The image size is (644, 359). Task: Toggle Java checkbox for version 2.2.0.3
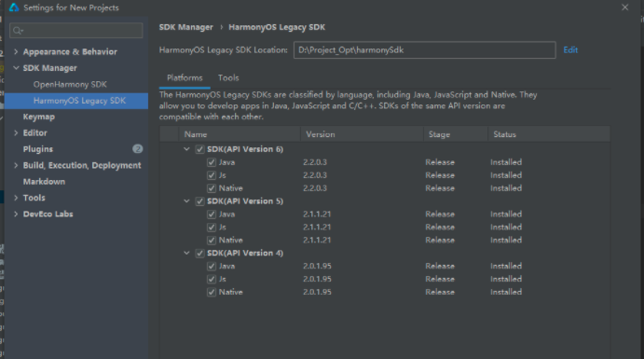click(x=212, y=162)
